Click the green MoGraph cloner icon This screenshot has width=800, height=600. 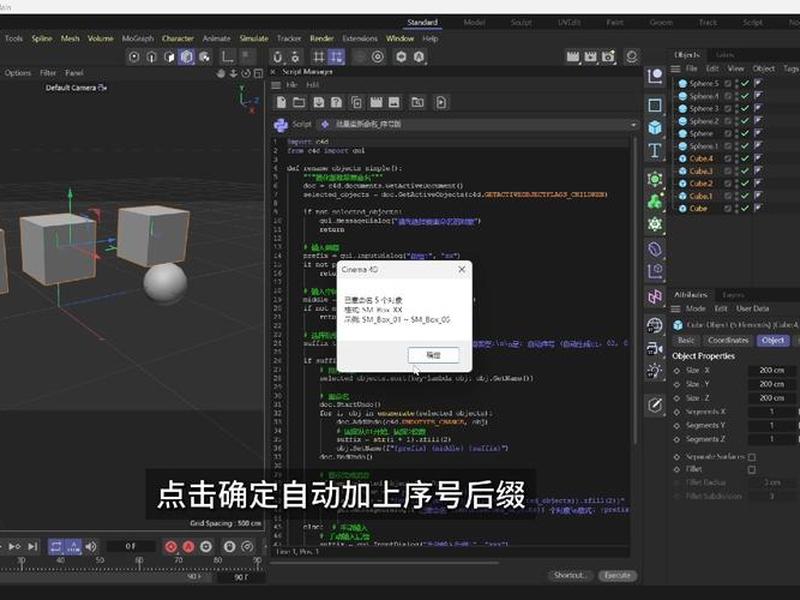tap(655, 202)
